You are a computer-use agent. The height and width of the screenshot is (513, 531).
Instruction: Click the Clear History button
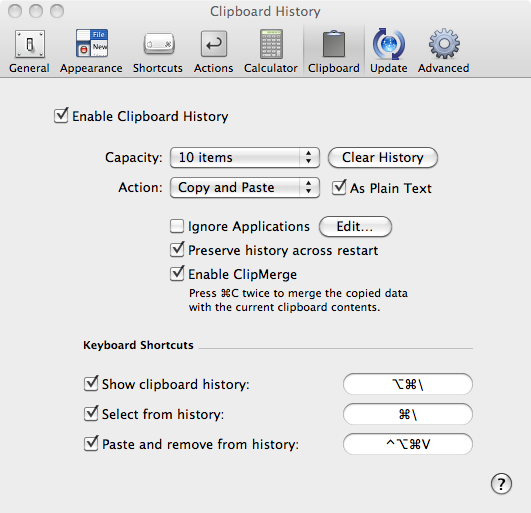click(x=383, y=157)
